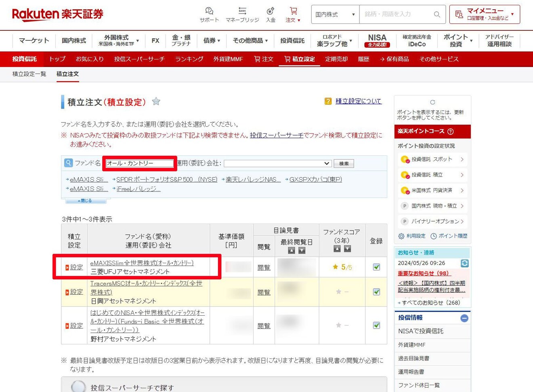Image resolution: width=533 pixels, height=392 pixels.
Task: Open 積立設定について help link
Action: click(x=358, y=101)
